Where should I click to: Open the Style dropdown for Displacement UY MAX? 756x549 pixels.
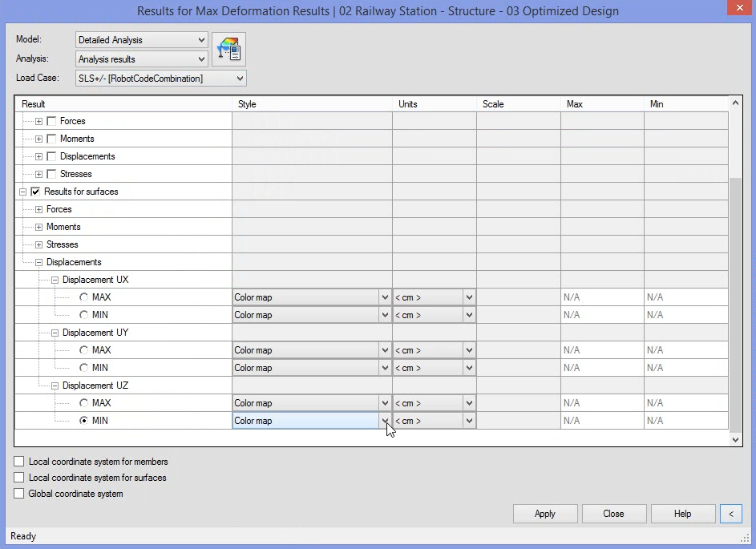click(383, 350)
